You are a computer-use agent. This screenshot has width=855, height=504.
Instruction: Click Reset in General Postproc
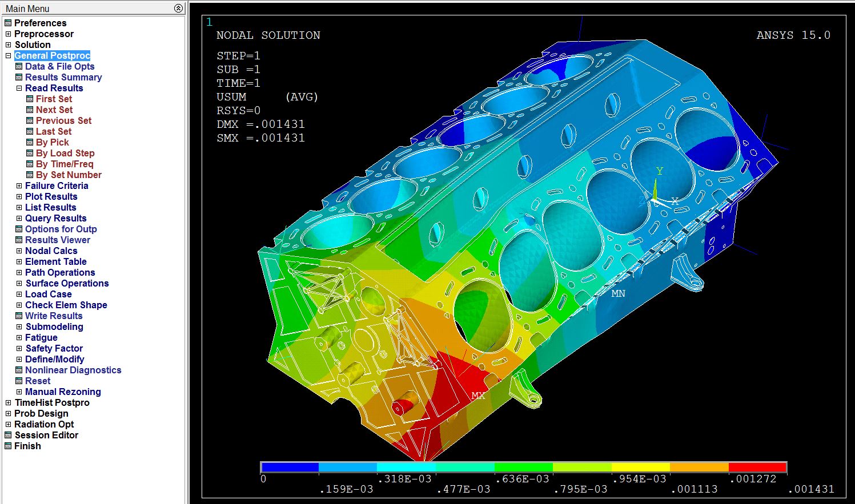coord(38,381)
